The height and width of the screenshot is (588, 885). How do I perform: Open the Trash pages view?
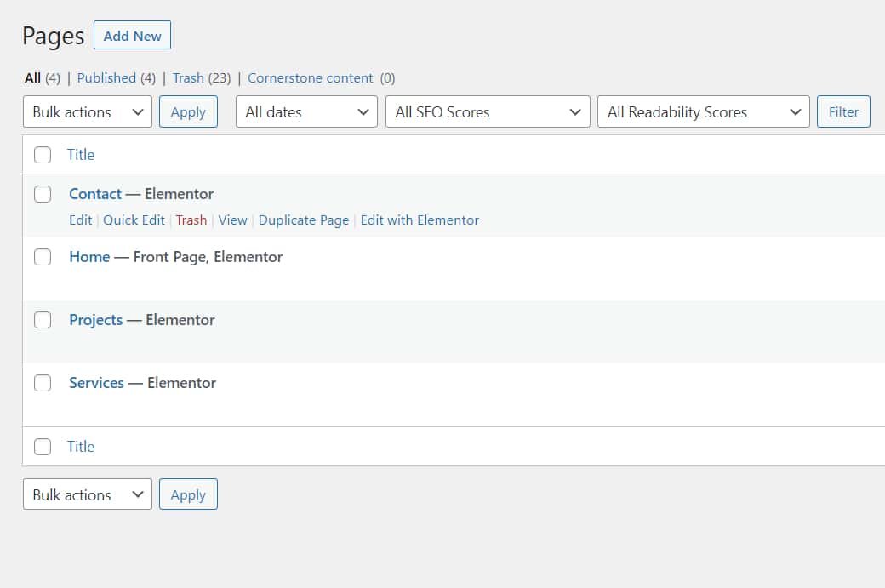click(188, 78)
